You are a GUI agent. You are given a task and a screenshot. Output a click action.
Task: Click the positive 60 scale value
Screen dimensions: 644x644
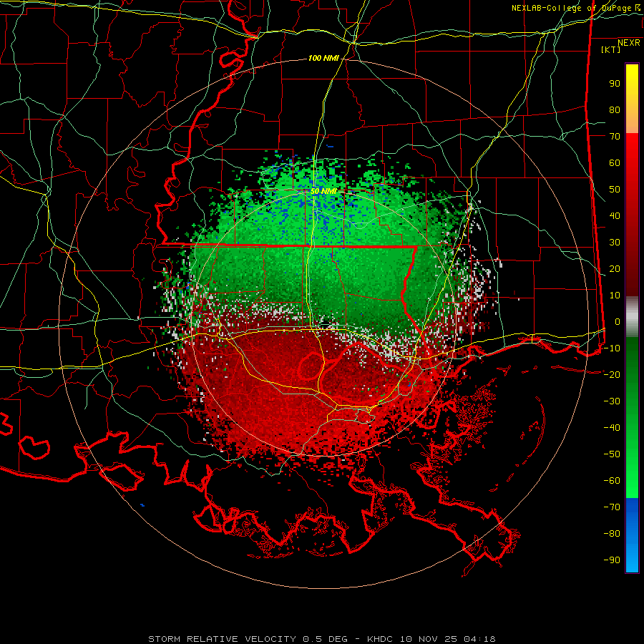615,163
